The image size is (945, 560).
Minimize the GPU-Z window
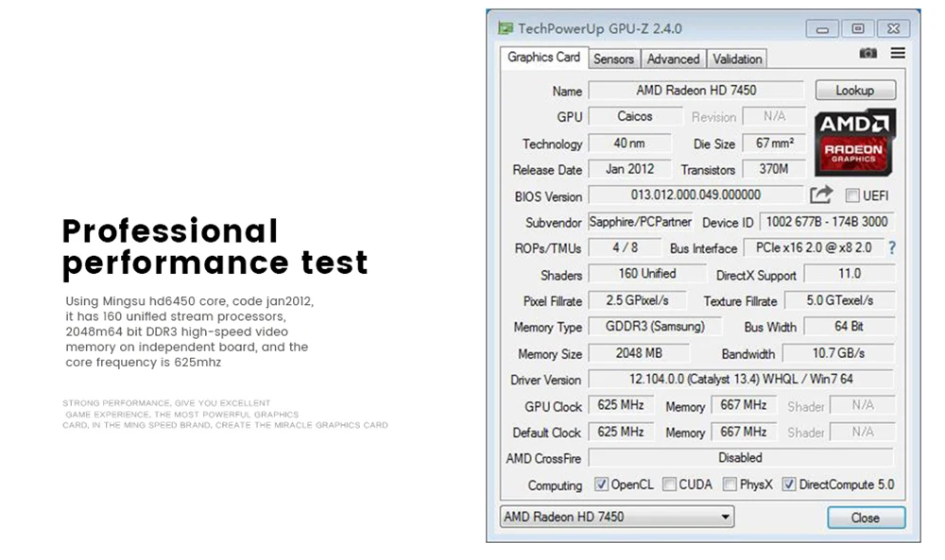(x=822, y=28)
